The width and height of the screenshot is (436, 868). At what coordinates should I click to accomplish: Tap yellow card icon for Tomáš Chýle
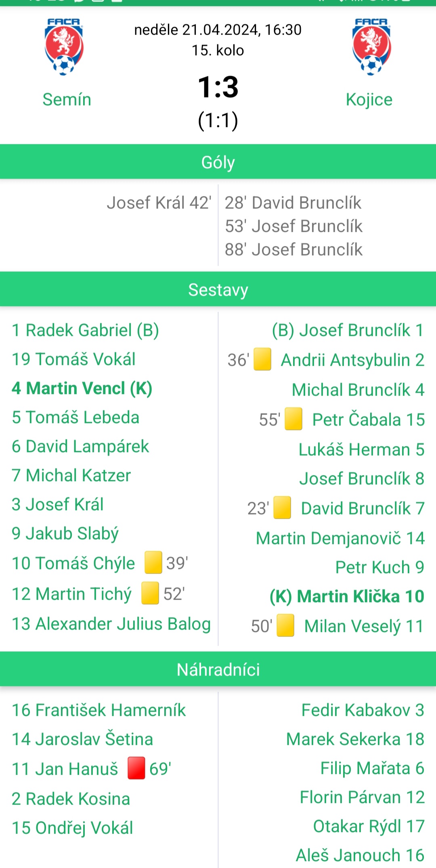point(153,563)
